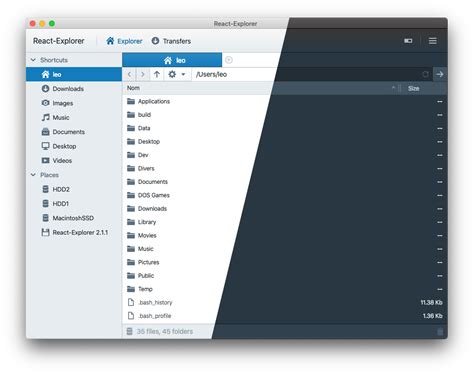Viewport: 474px width, 374px height.
Task: Select the Music folder in file list
Action: pos(285,249)
